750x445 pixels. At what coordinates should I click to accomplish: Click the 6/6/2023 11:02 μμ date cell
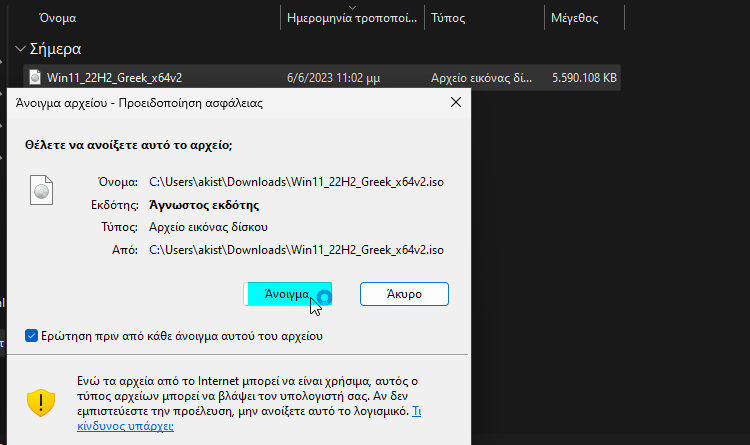[x=334, y=77]
